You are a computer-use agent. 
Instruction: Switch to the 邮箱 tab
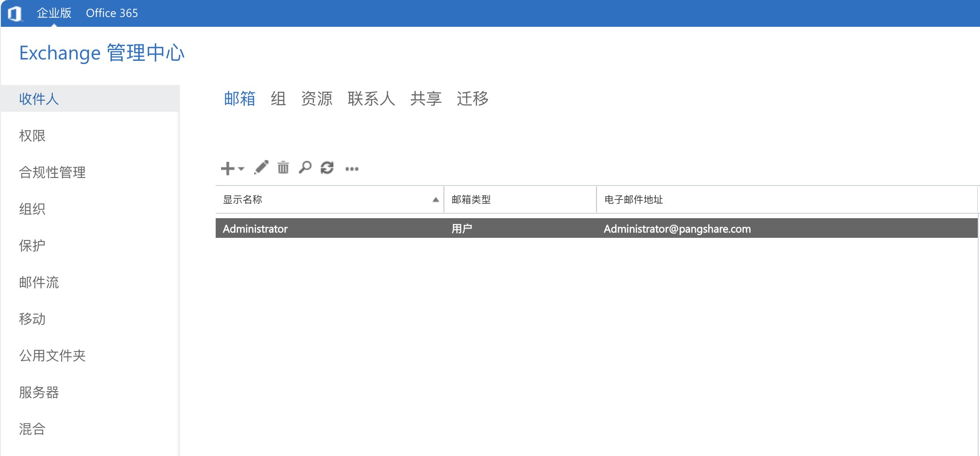[240, 99]
